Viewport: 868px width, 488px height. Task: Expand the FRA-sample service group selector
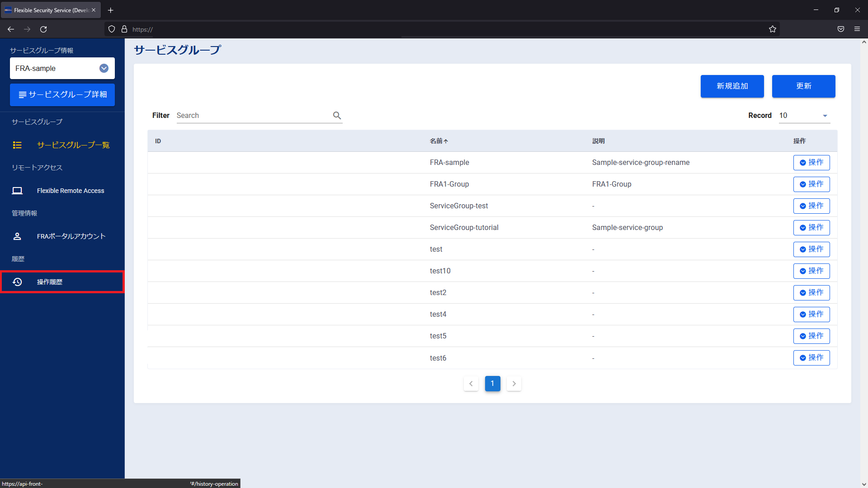pos(104,68)
